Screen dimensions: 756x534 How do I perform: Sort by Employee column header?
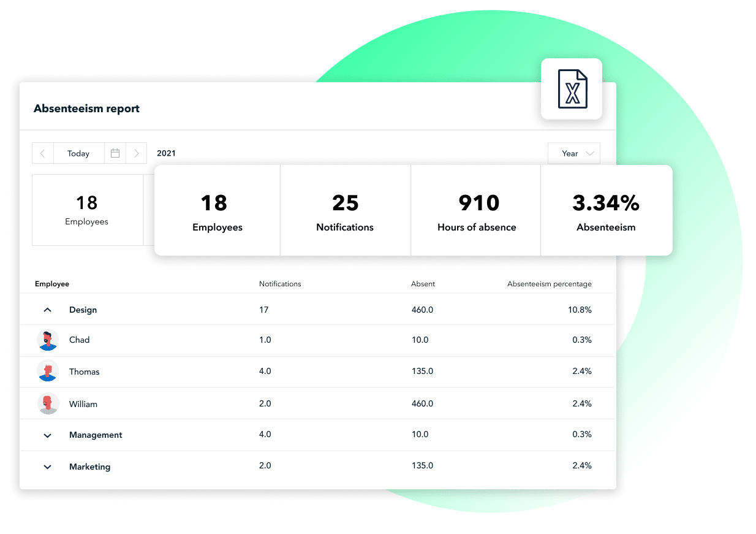[x=52, y=284]
